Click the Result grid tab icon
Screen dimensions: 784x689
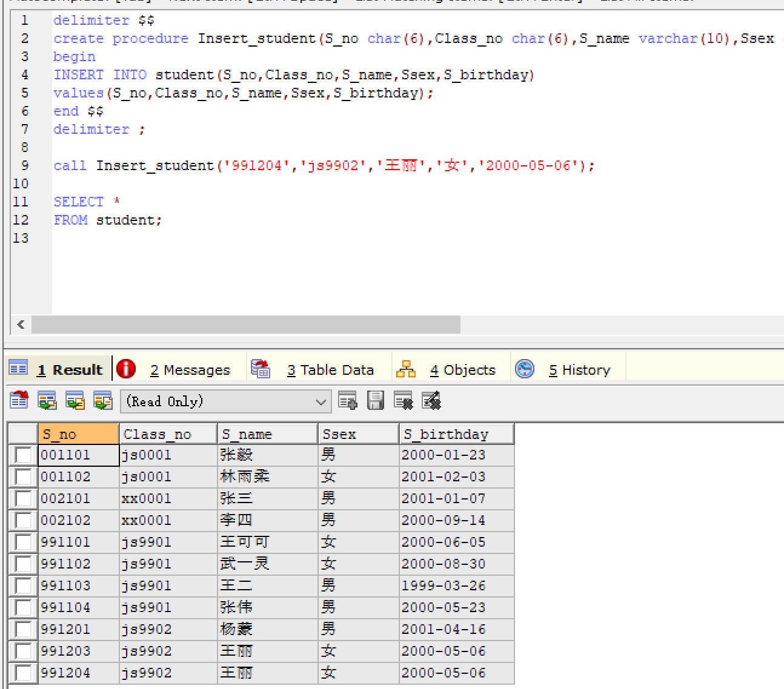tap(18, 368)
